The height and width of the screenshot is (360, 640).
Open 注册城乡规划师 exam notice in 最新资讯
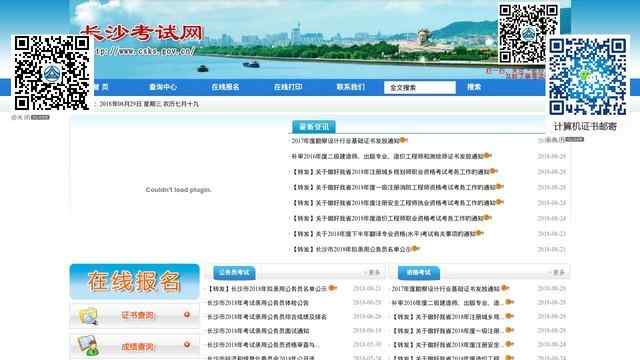click(391, 172)
